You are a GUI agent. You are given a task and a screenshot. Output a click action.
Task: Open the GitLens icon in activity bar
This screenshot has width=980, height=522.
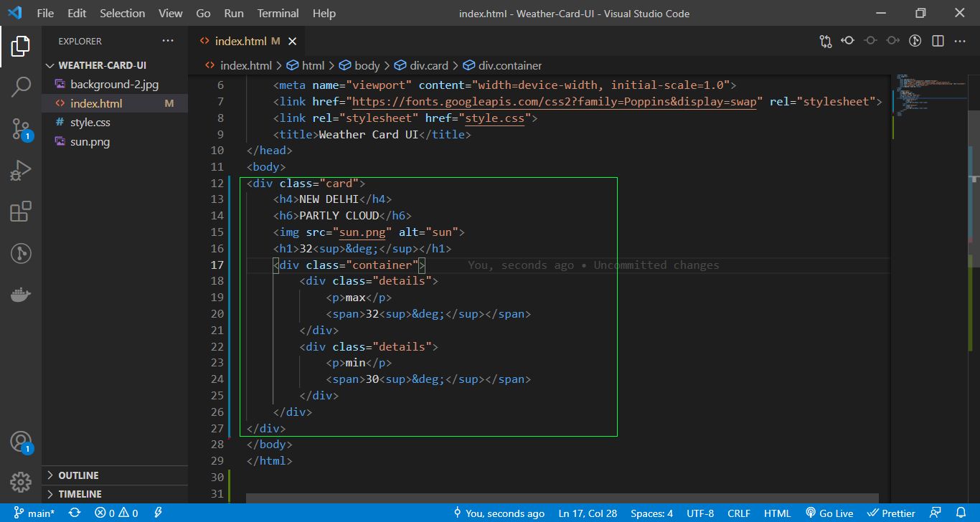20,253
